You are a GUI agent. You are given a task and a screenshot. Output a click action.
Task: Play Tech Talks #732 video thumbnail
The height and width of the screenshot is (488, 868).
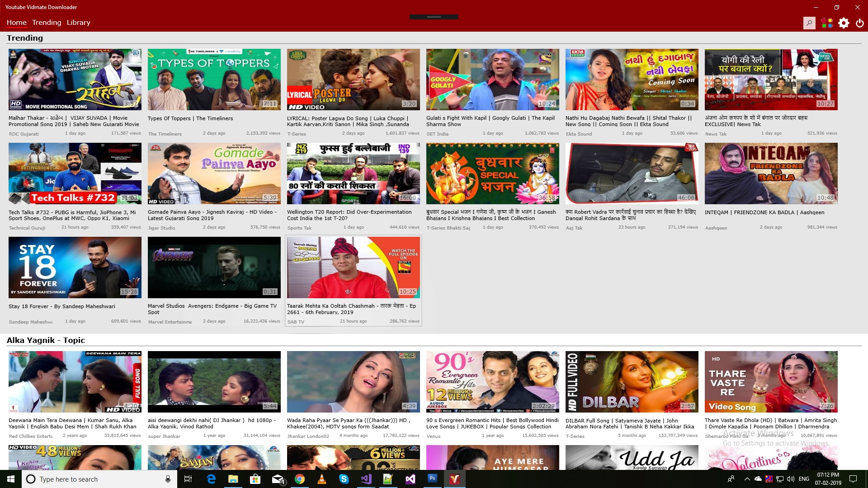75,174
